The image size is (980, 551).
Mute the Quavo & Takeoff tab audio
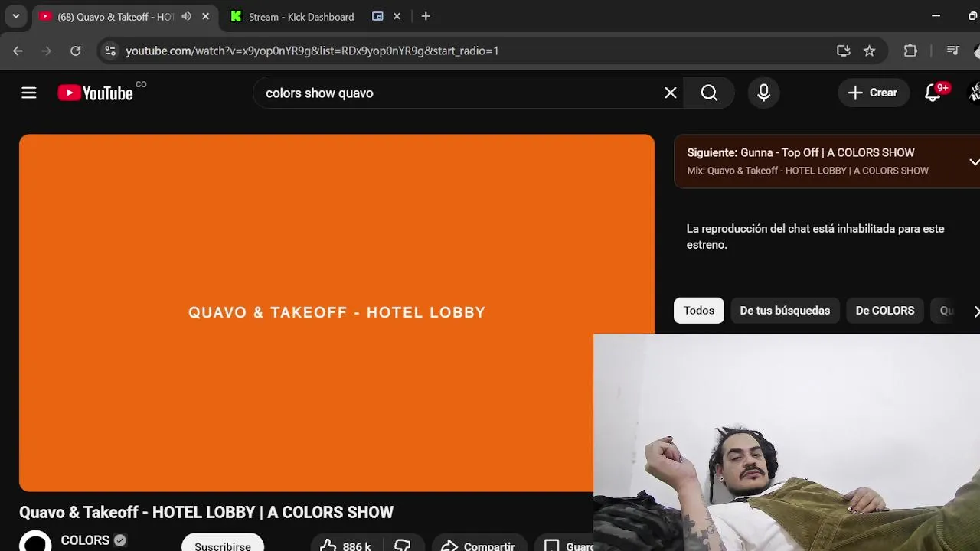pos(186,16)
